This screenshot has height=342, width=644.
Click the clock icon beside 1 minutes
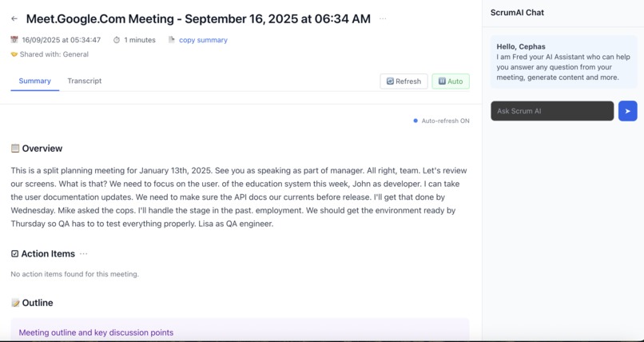117,40
